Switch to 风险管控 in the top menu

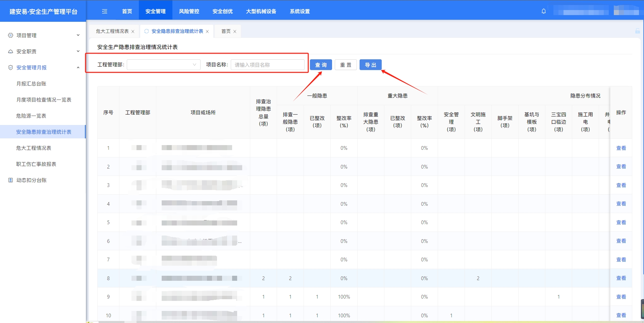pos(189,11)
